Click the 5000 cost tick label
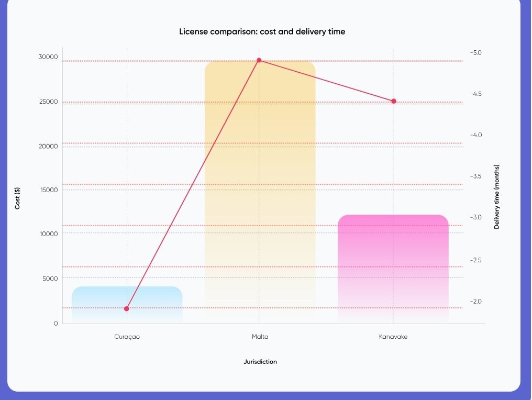Screen dimensions: 532x400 (x=50, y=279)
